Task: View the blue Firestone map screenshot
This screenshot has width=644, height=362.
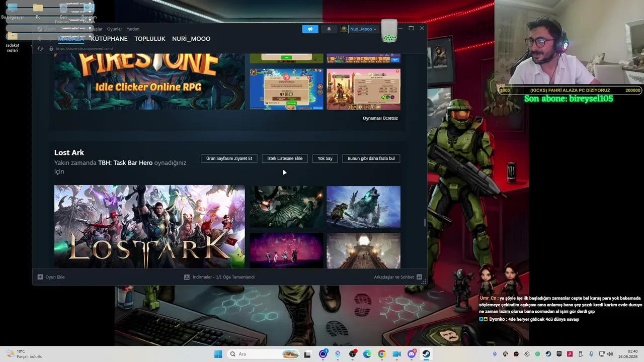Action: [x=286, y=89]
